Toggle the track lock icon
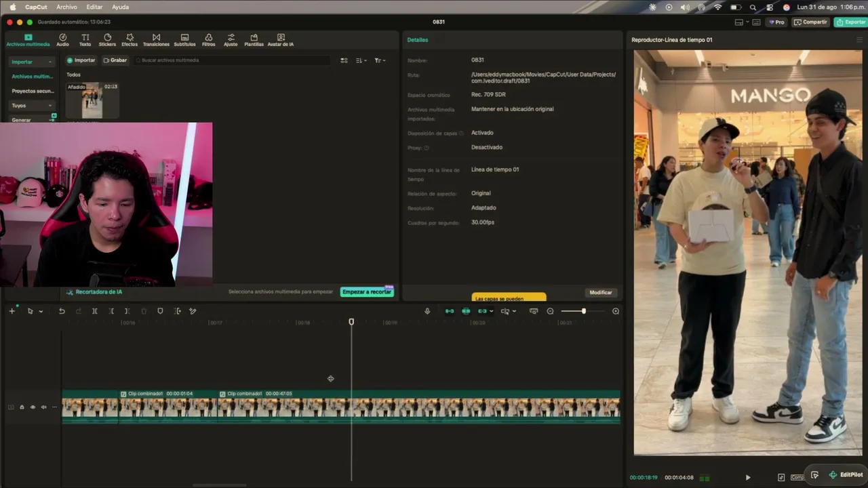The height and width of the screenshot is (488, 868). coord(22,407)
